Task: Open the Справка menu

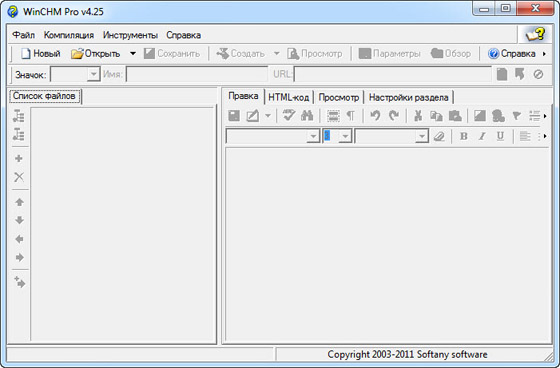Action: point(184,35)
